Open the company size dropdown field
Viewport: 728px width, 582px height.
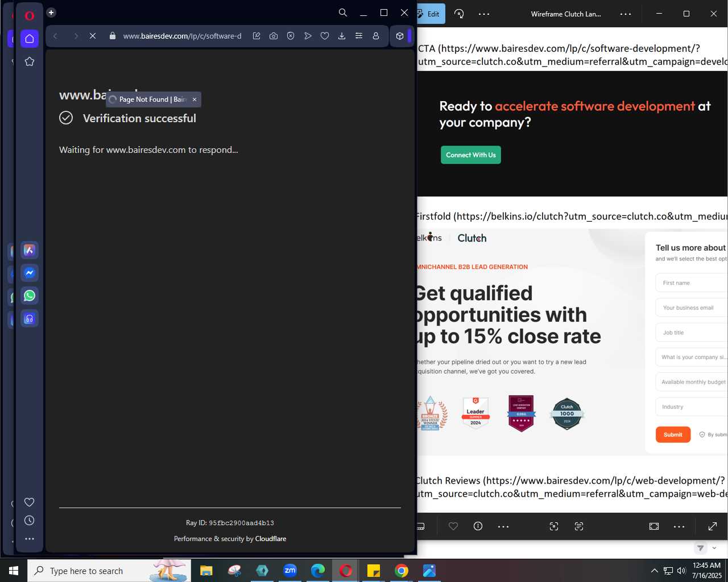[692, 357]
